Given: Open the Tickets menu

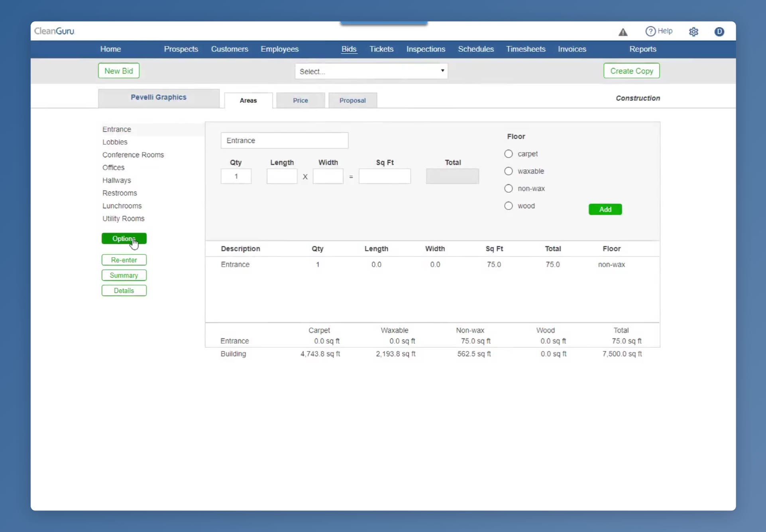Looking at the screenshot, I should 381,49.
